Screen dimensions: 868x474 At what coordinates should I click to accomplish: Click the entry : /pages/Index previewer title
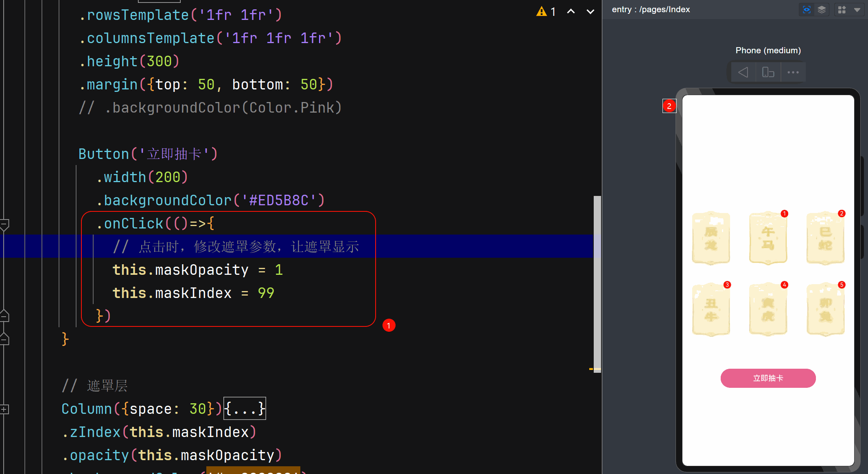click(651, 10)
